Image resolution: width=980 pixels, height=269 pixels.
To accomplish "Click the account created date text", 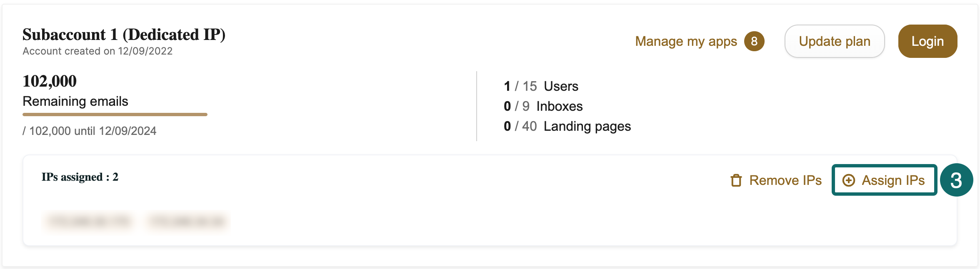I will click(97, 51).
